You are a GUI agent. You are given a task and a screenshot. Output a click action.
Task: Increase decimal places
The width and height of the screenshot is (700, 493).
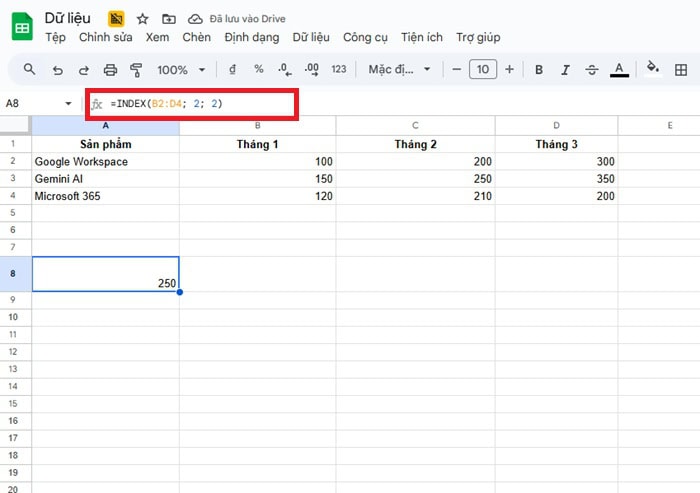tap(312, 69)
